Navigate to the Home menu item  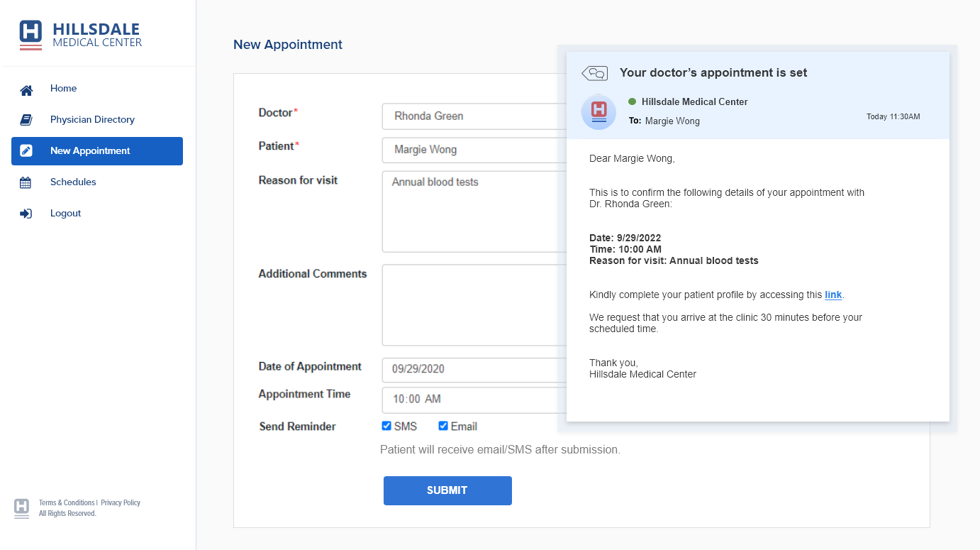pyautogui.click(x=63, y=88)
